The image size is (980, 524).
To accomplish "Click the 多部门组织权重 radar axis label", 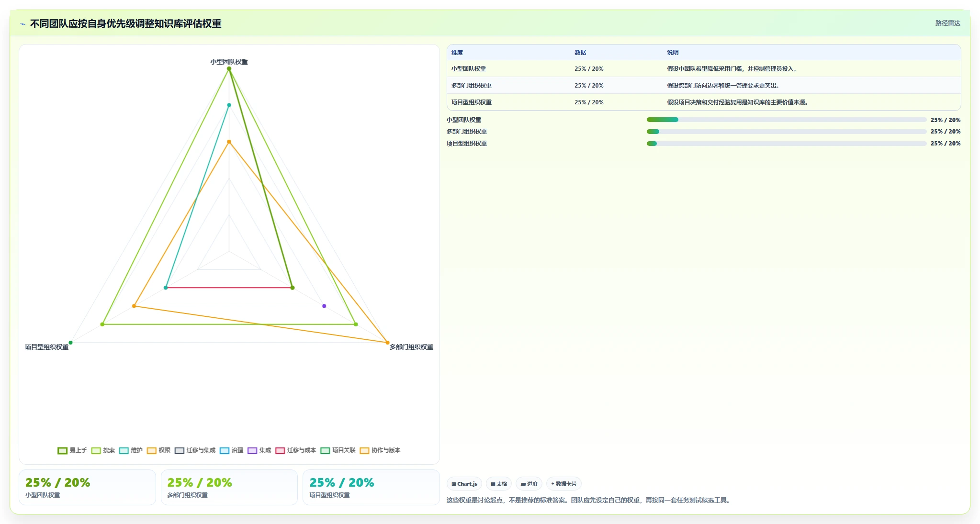I will 411,347.
